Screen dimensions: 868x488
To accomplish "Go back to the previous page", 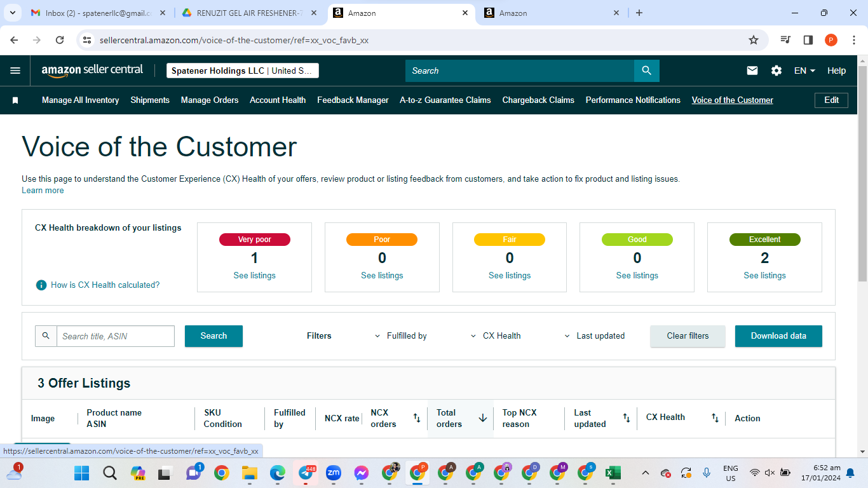I will [14, 40].
